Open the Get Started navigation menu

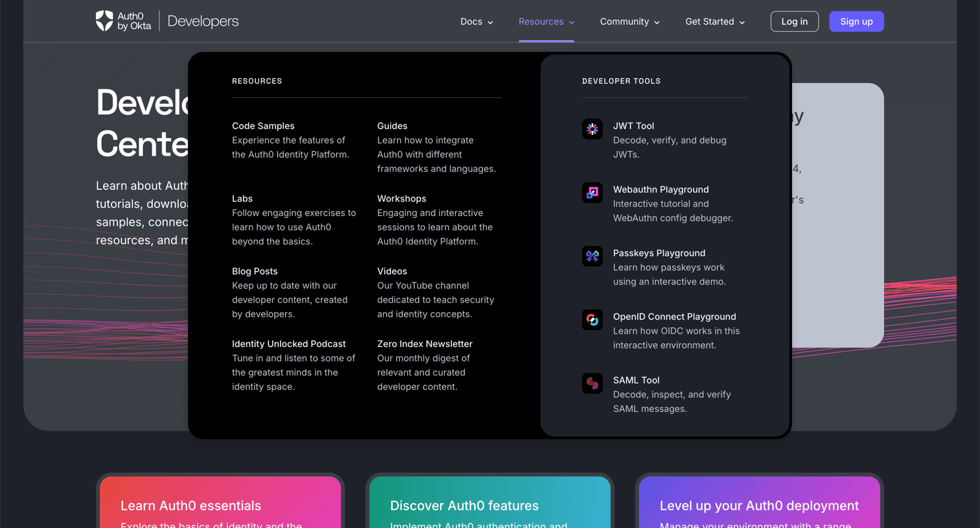coord(716,21)
